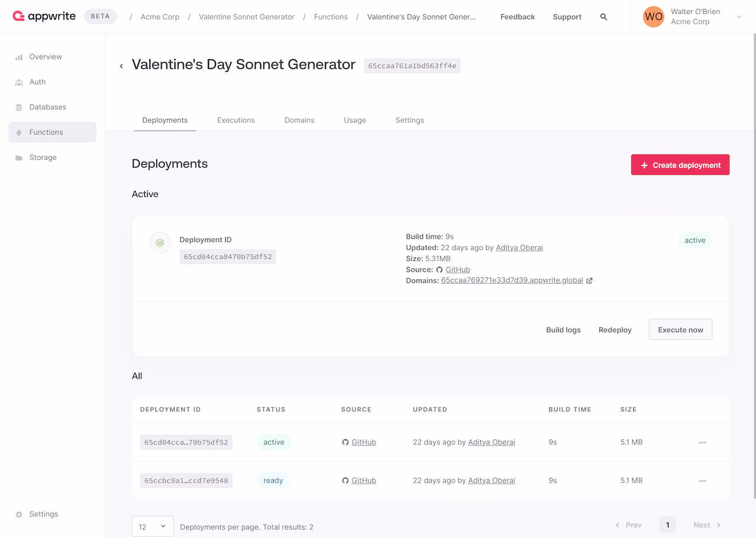Open the Support link
The height and width of the screenshot is (537, 756).
[567, 17]
